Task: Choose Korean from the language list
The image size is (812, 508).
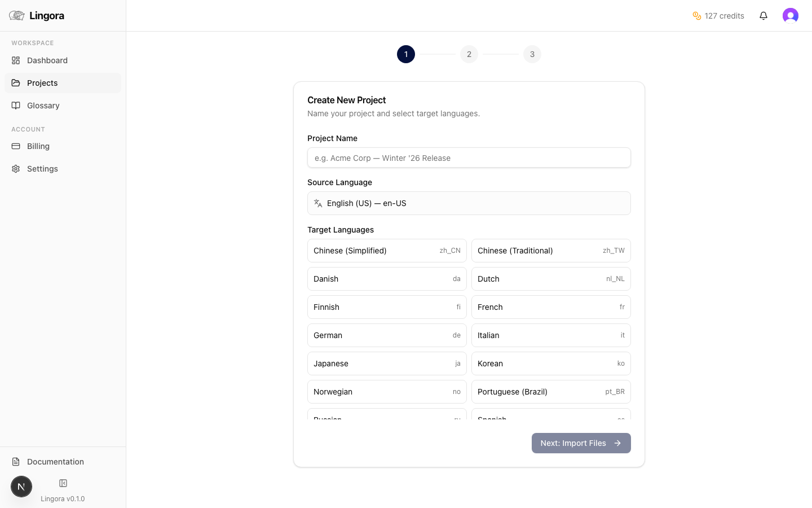Action: [x=551, y=364]
